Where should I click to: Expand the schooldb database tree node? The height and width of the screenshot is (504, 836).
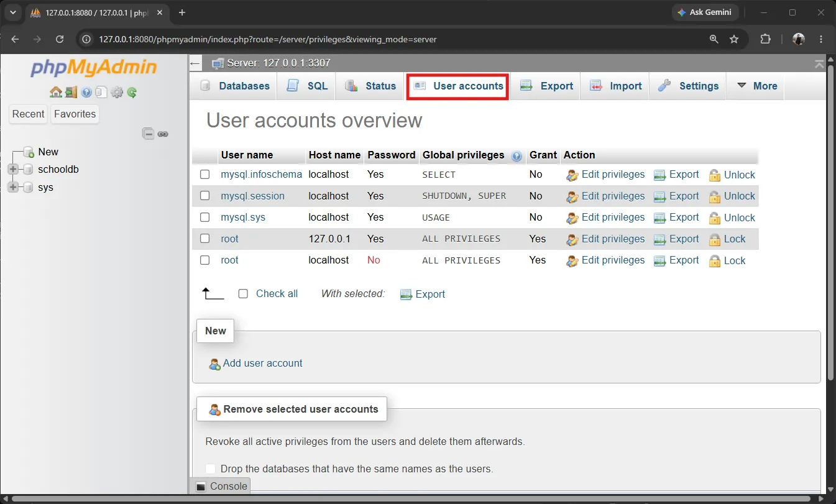click(x=13, y=170)
